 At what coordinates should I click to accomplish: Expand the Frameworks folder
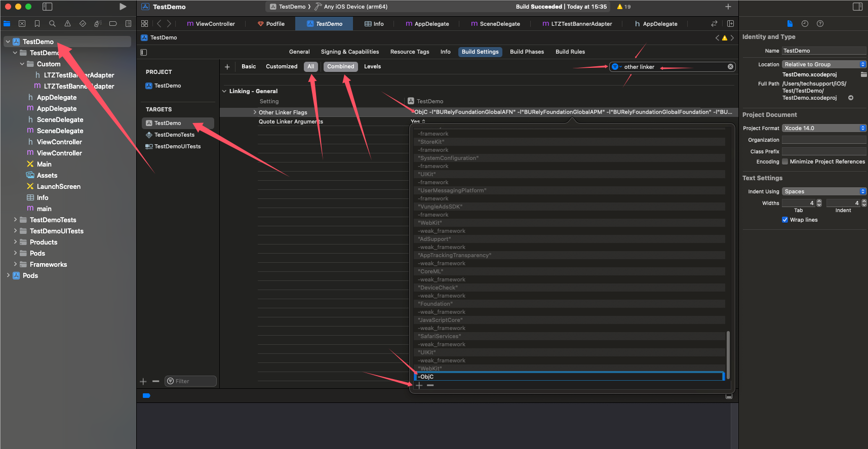(x=15, y=264)
